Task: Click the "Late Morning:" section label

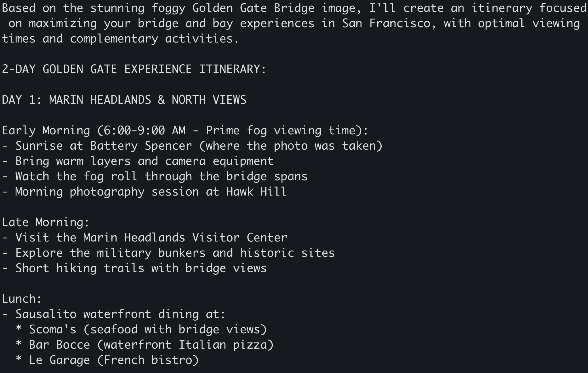Action: [46, 222]
